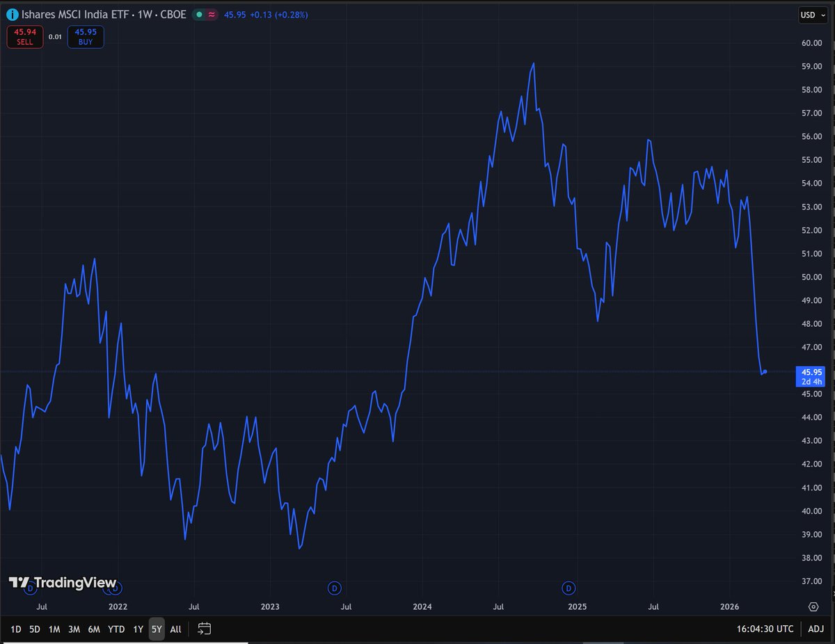Click the 0.01 spread value

point(55,37)
